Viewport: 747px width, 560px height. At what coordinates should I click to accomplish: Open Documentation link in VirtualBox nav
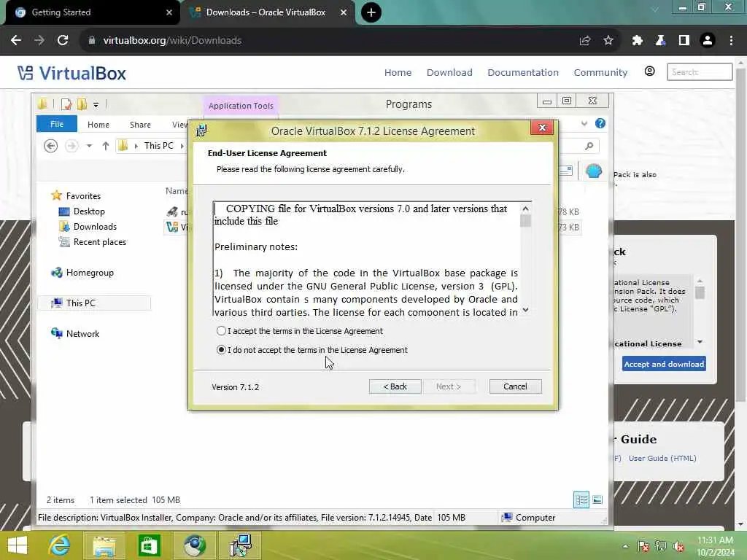pos(522,72)
